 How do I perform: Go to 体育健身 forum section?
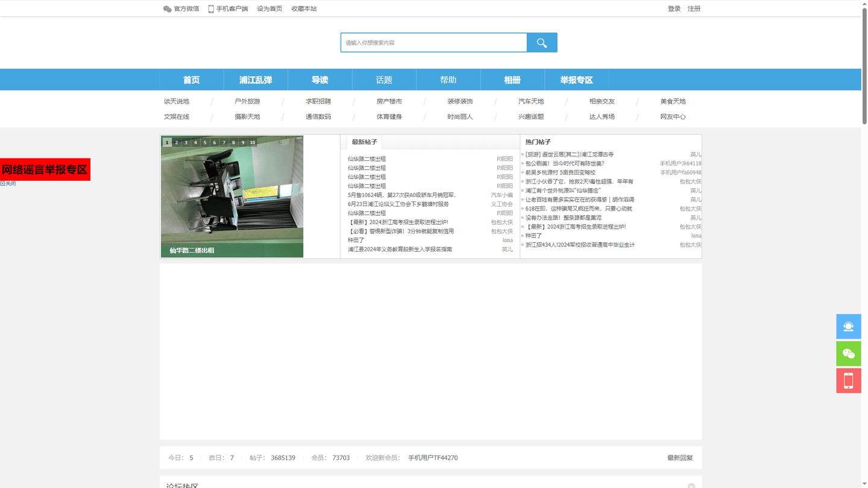[389, 117]
